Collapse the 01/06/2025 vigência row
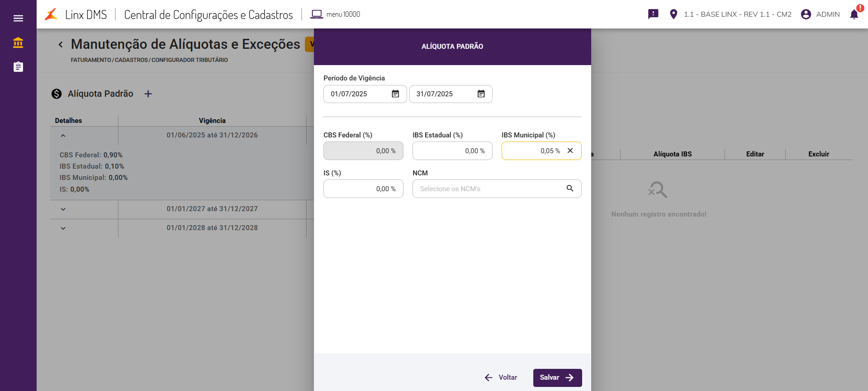Viewport: 868px width, 391px height. [63, 136]
